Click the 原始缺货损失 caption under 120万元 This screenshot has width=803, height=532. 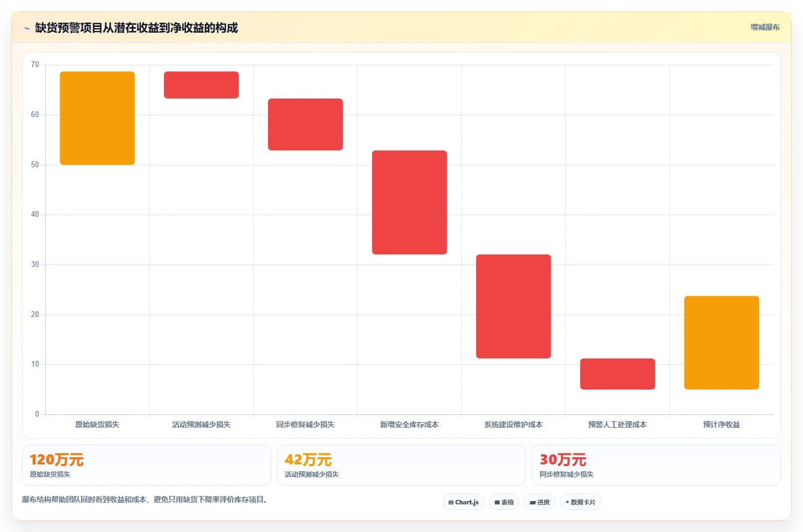pyautogui.click(x=50, y=475)
